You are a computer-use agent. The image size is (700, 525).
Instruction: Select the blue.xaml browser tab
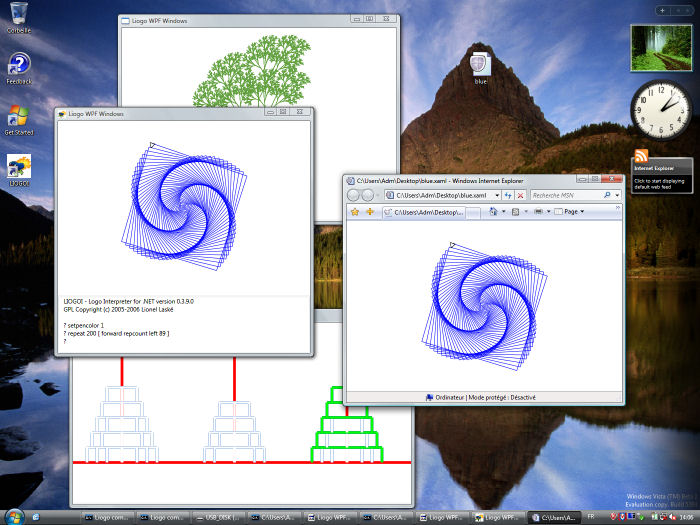(x=422, y=212)
